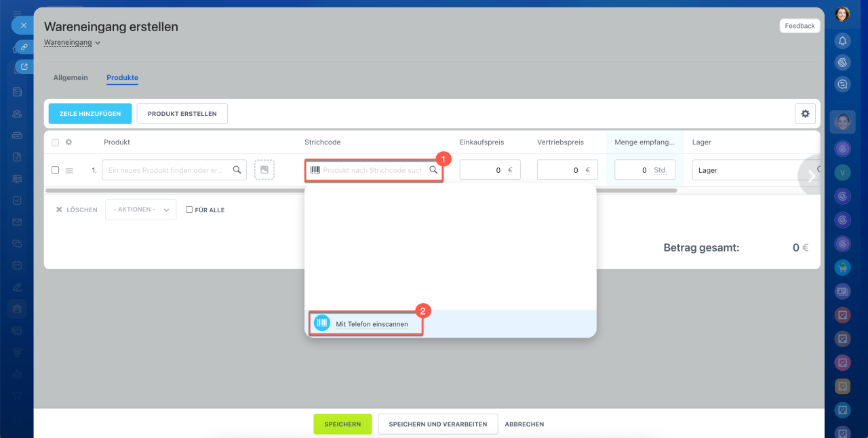
Task: Open the bar chart analytics icon in the left sidebar
Action: 17,374
